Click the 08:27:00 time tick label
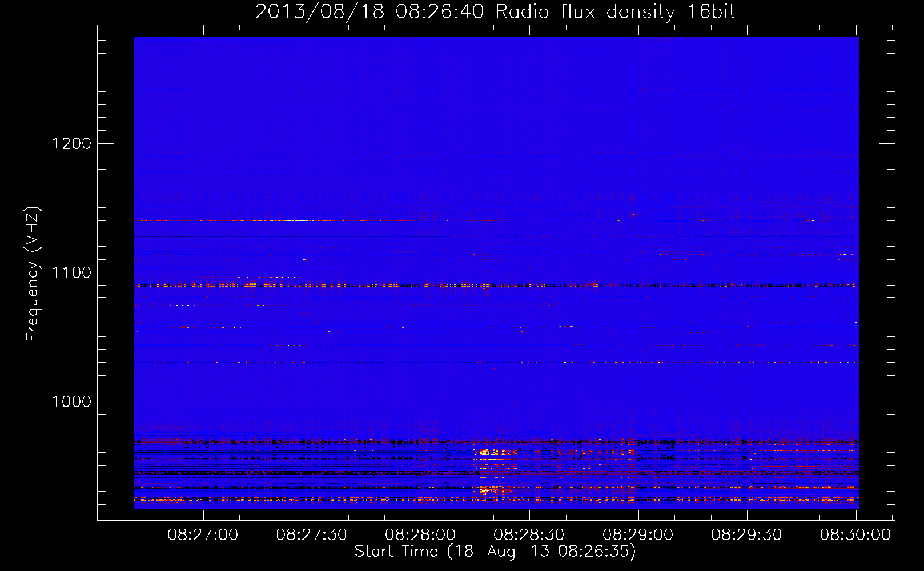 [x=203, y=534]
